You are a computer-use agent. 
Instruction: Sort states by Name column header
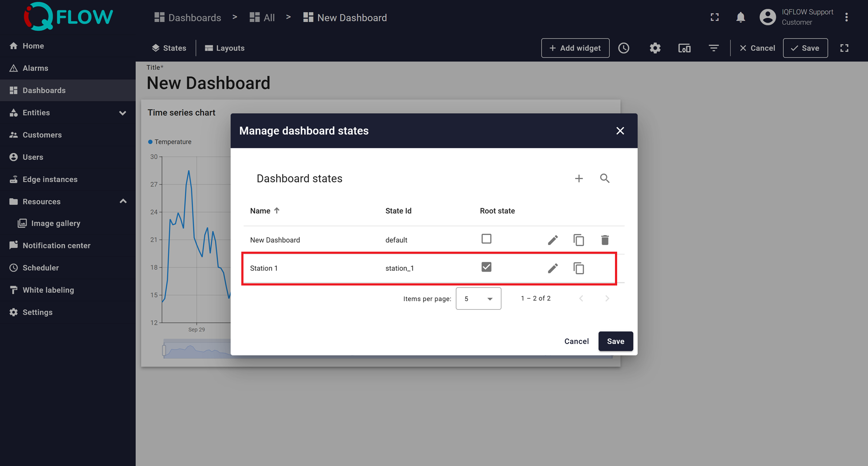tap(260, 211)
